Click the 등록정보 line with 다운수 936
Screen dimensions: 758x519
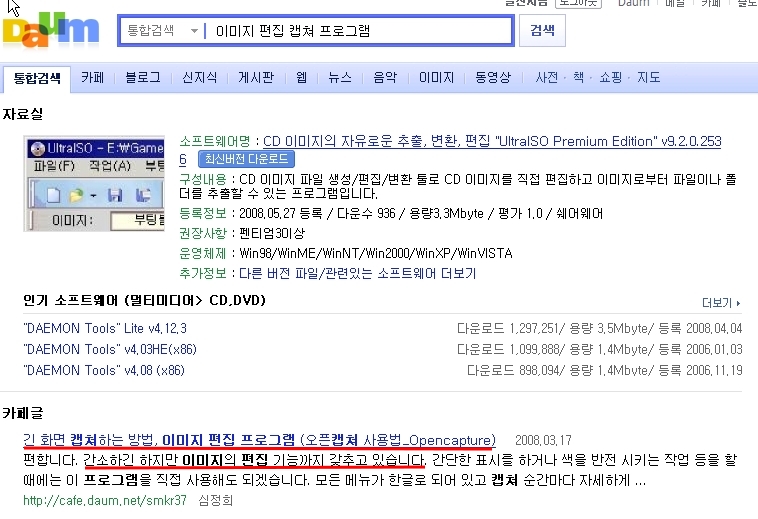pyautogui.click(x=391, y=214)
